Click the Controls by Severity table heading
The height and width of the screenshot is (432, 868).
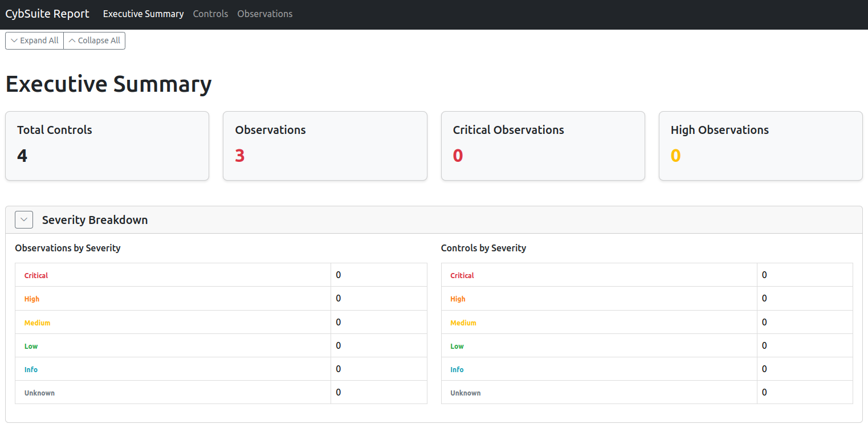[x=483, y=248]
